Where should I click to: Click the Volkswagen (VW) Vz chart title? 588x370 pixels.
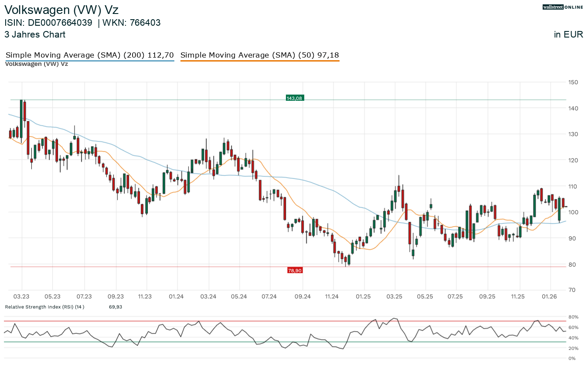tap(61, 10)
